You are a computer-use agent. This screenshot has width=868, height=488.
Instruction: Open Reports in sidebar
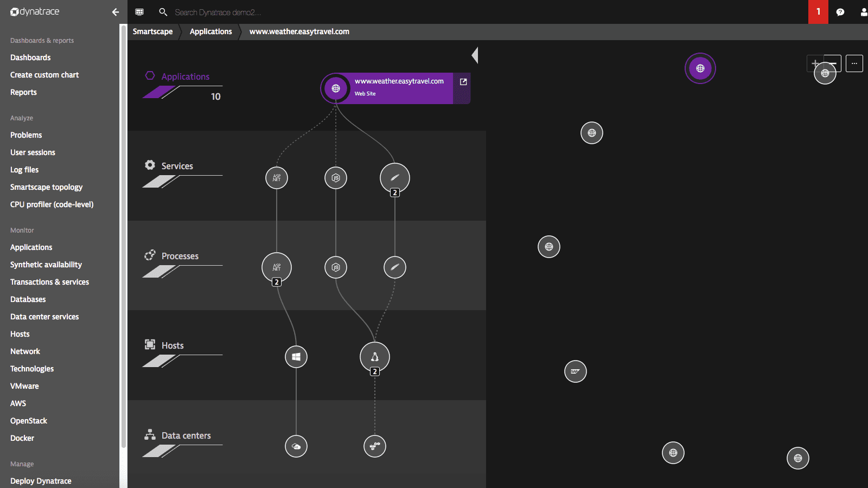[x=23, y=92]
